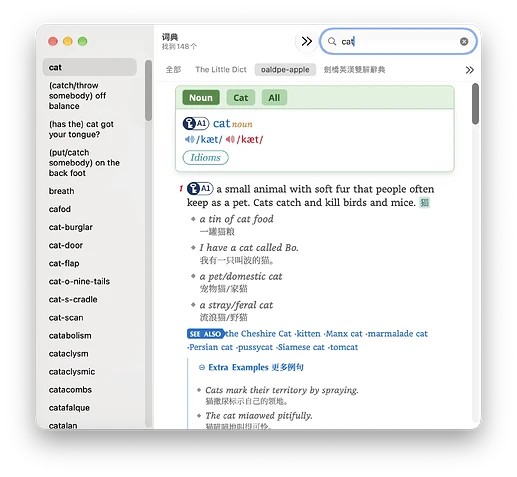
Task: Click the 'cat noun' headword
Action: pos(233,124)
